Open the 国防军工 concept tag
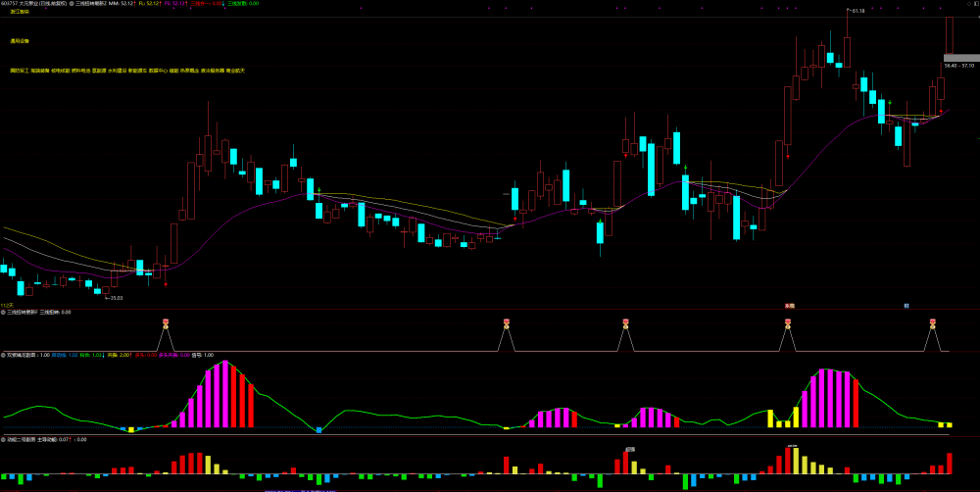Image resolution: width=980 pixels, height=492 pixels. click(x=20, y=71)
